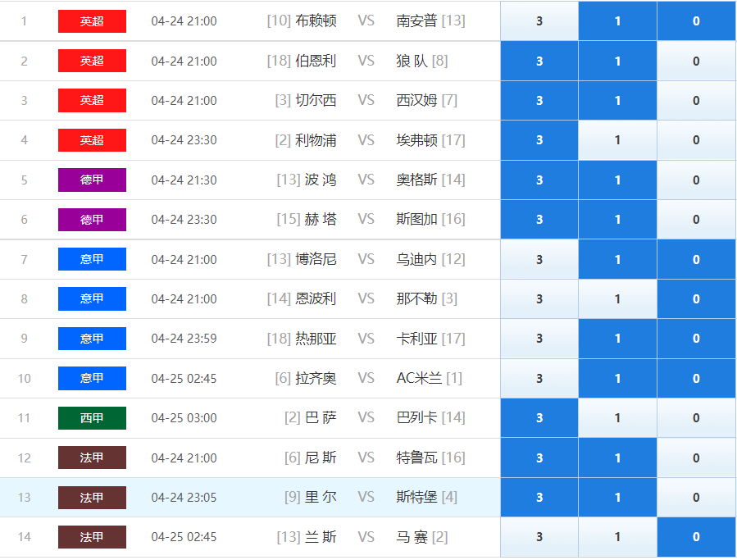Open the 布赖顿 team link
737x560 pixels.
point(316,20)
